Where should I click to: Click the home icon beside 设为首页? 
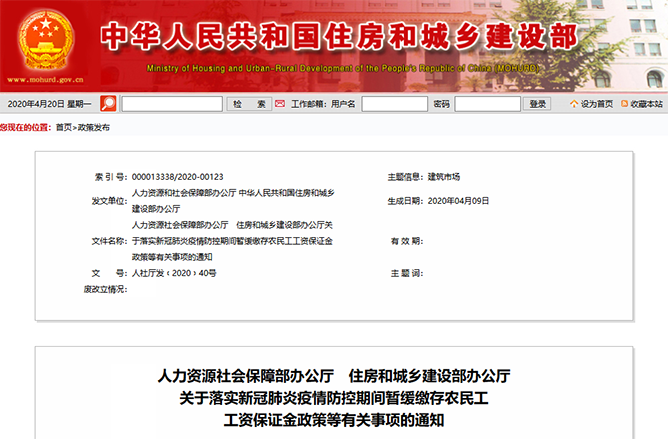click(x=574, y=104)
